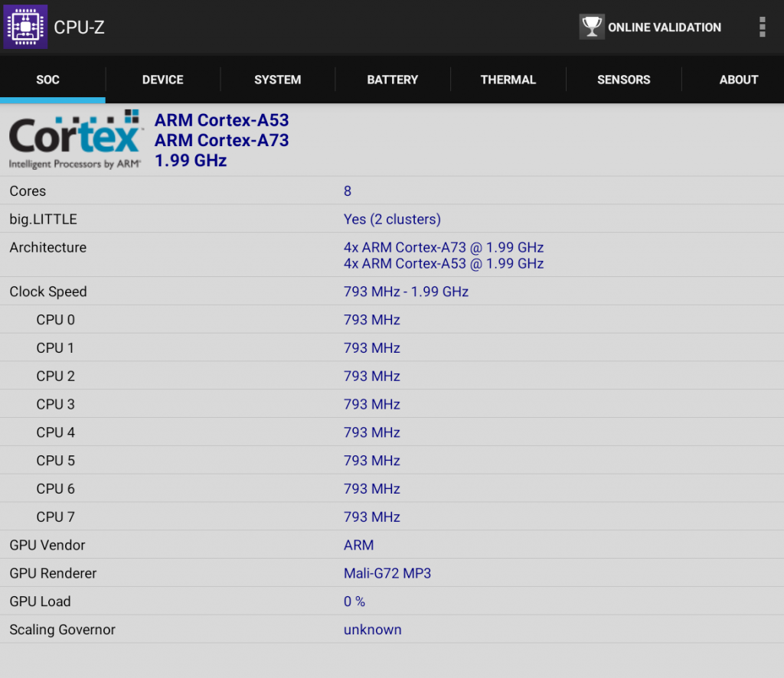Click the Architecture label

point(48,247)
